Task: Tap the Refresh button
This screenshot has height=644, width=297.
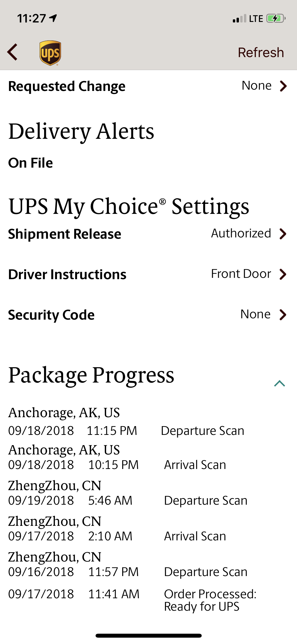Action: pos(261,52)
